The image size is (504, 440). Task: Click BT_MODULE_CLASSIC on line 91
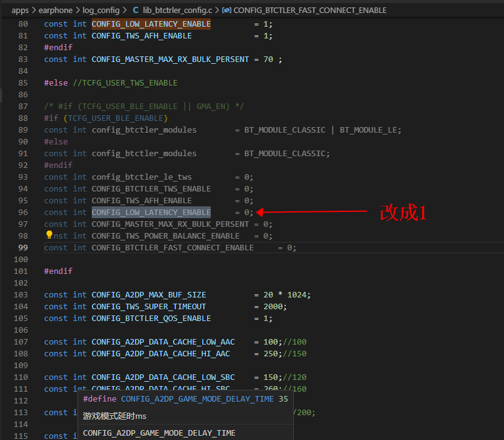[285, 154]
